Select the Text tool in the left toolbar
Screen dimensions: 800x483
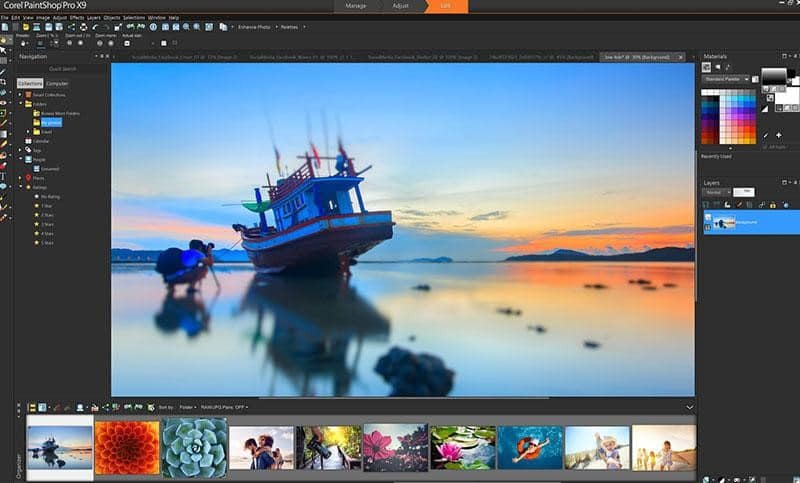4,175
